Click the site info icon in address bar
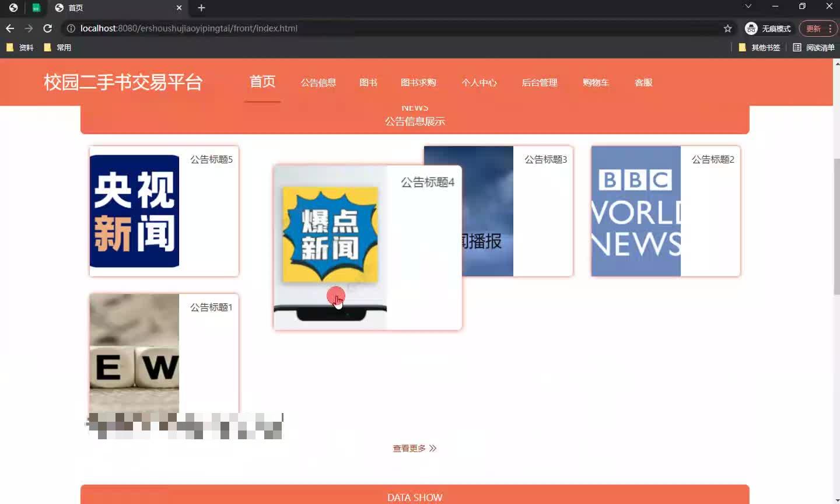840x504 pixels. [71, 28]
